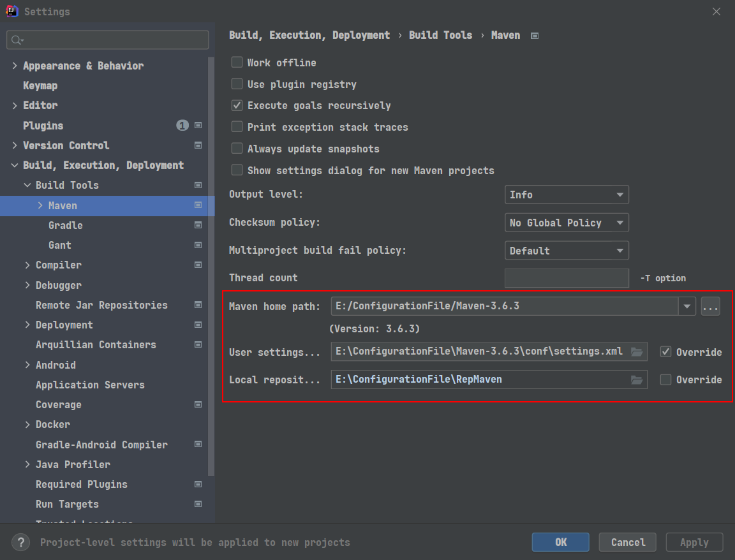Expand the Docker node
The image size is (735, 560).
coord(27,424)
